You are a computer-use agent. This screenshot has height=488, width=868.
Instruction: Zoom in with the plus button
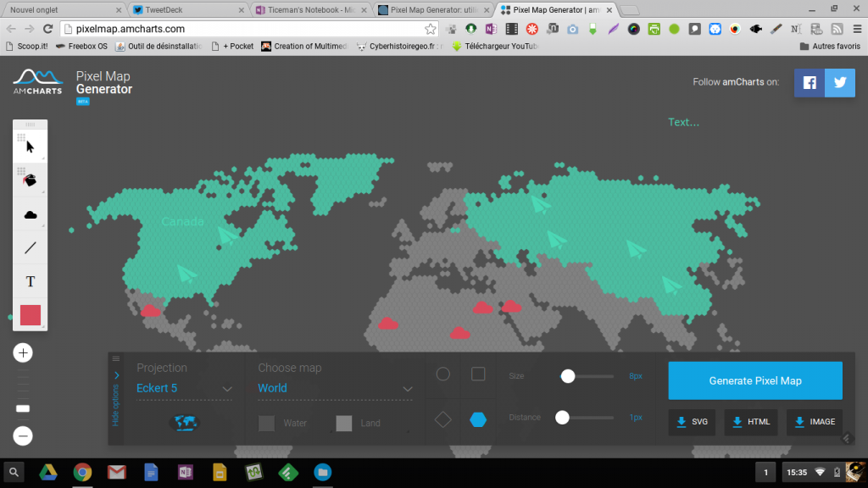click(x=23, y=353)
